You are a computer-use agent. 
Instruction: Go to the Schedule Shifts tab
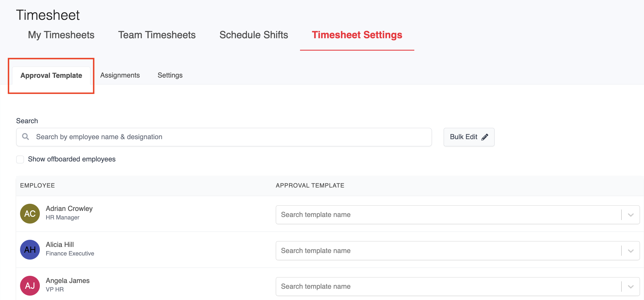[254, 35]
